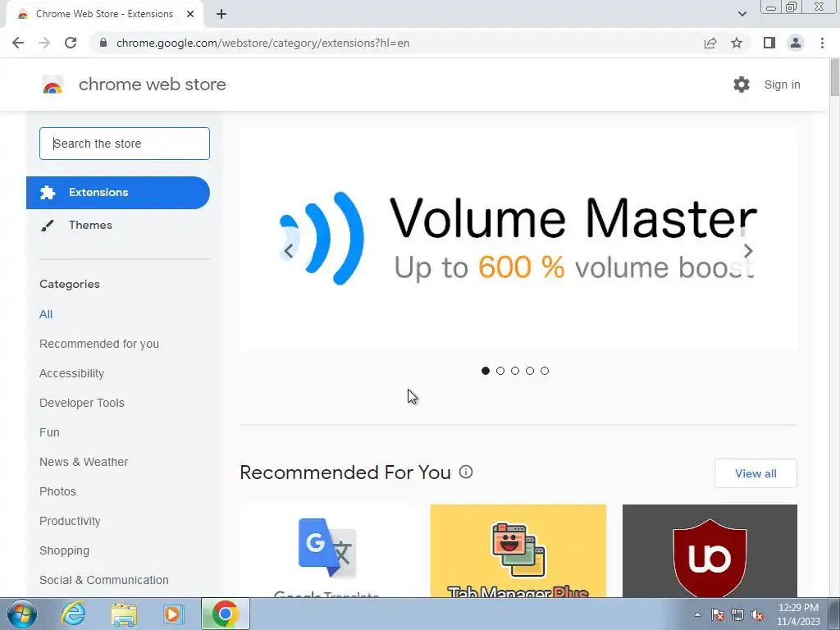The height and width of the screenshot is (630, 840).
Task: Choose the Photos category
Action: 58,491
